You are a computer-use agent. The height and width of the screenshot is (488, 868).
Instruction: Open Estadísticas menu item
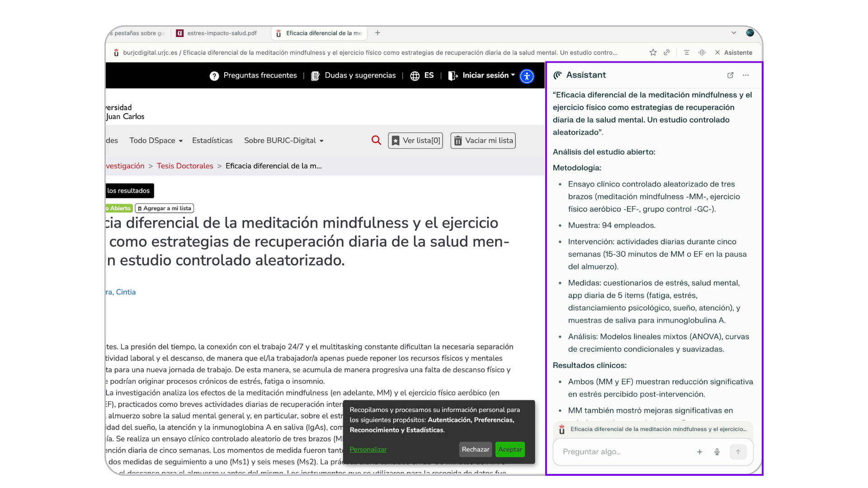[x=212, y=141]
